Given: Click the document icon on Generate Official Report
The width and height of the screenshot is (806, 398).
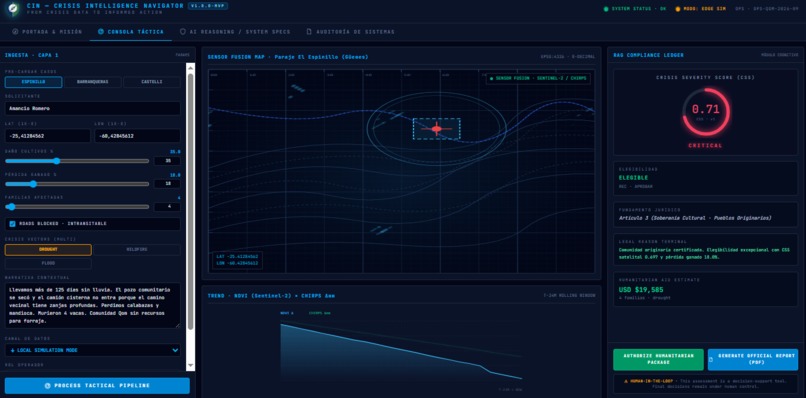Looking at the screenshot, I should (x=711, y=359).
